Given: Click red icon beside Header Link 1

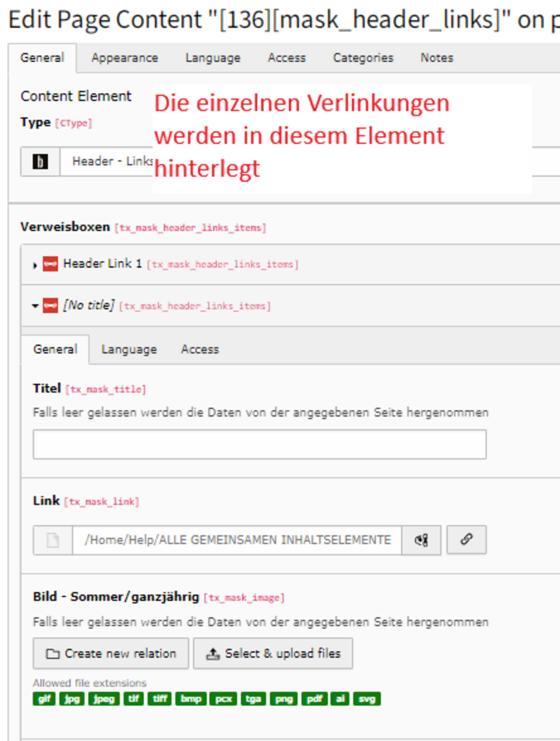Looking at the screenshot, I should pos(50,264).
